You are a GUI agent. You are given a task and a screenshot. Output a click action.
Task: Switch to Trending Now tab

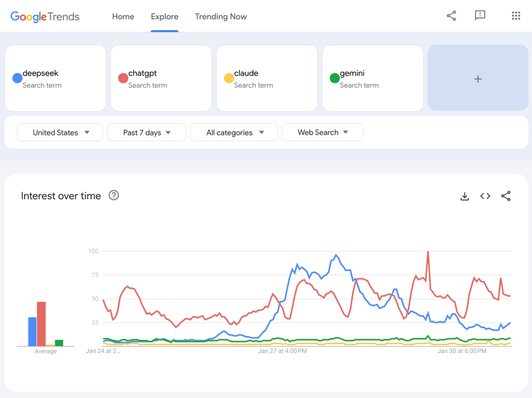pyautogui.click(x=221, y=16)
